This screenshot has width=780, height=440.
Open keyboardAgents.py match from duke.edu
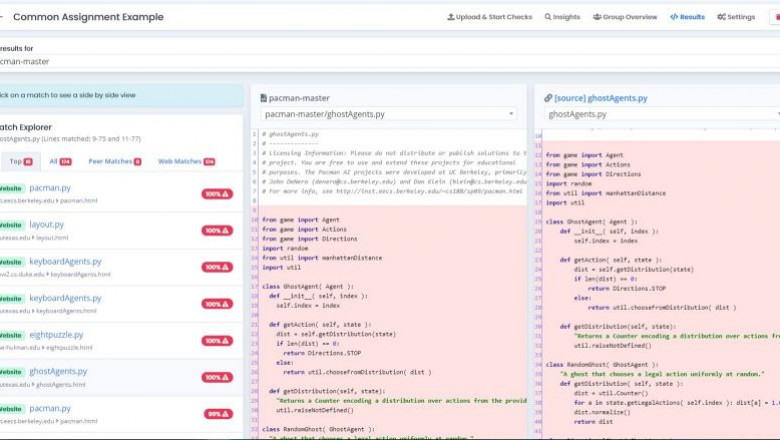pos(65,262)
